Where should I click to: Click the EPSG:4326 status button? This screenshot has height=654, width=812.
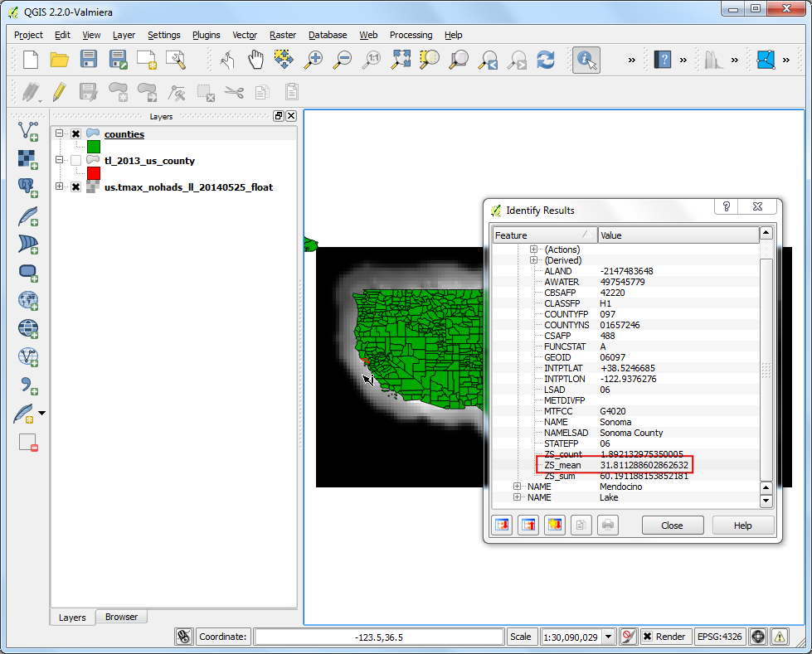pos(719,637)
